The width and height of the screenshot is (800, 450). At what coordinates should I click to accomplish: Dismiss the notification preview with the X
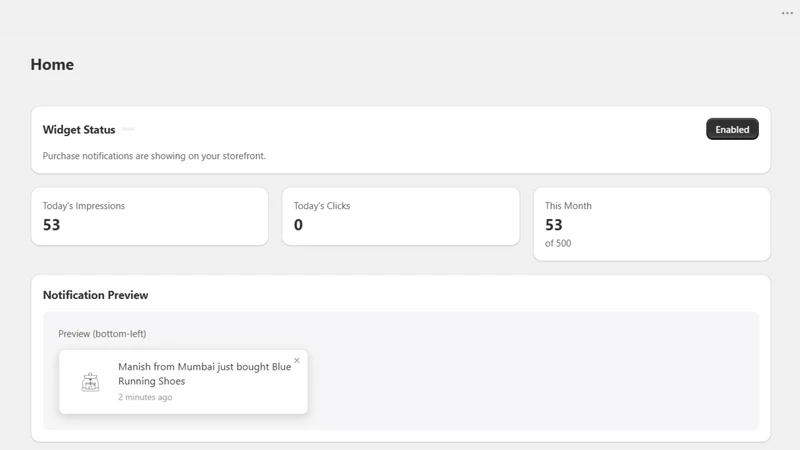[296, 361]
